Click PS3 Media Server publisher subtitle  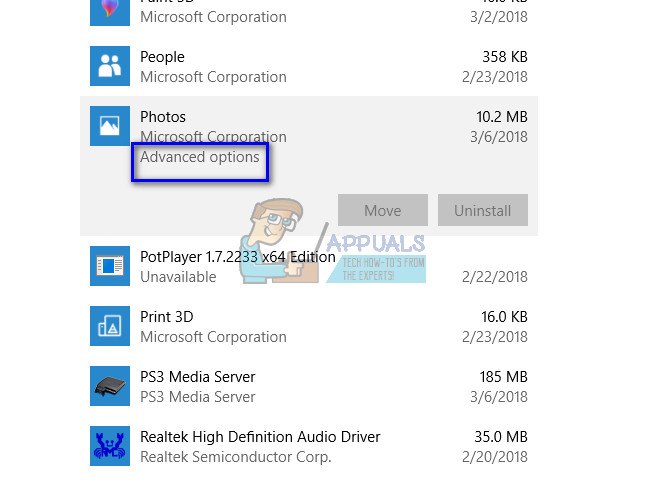(x=198, y=397)
